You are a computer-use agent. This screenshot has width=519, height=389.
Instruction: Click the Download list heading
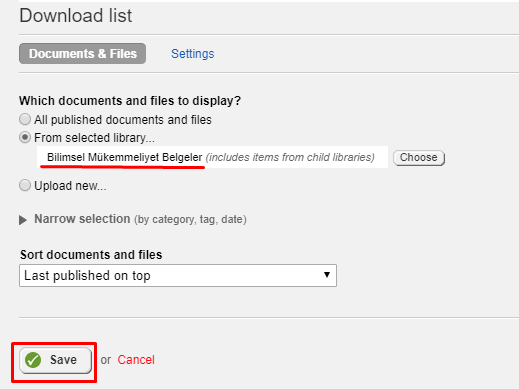[x=76, y=16]
